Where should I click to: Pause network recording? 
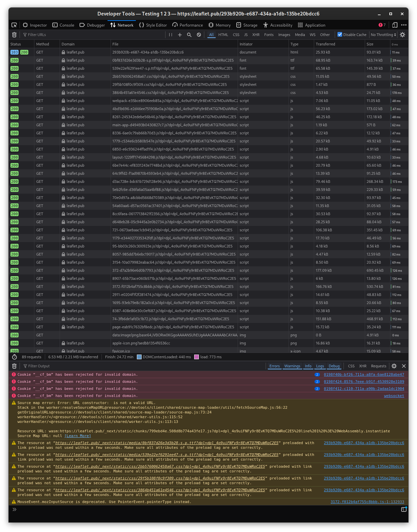pos(171,35)
